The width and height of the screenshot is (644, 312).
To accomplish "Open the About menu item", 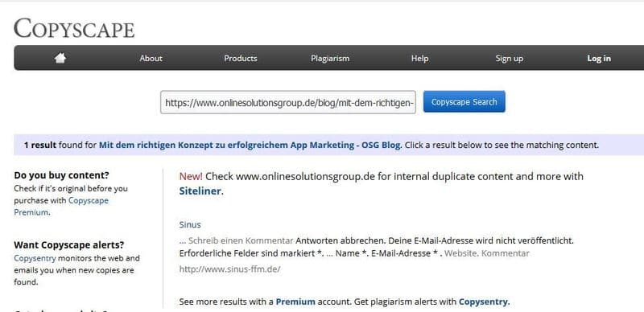I will [151, 58].
